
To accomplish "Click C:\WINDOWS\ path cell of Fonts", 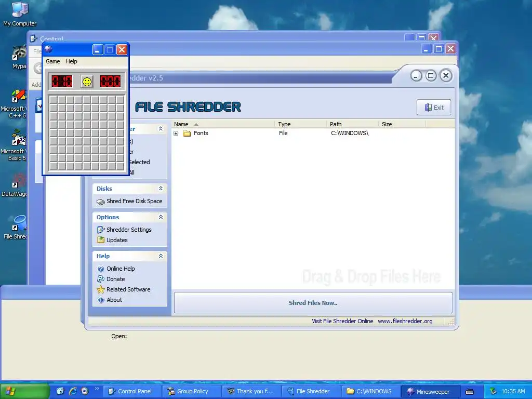I will [x=350, y=134].
